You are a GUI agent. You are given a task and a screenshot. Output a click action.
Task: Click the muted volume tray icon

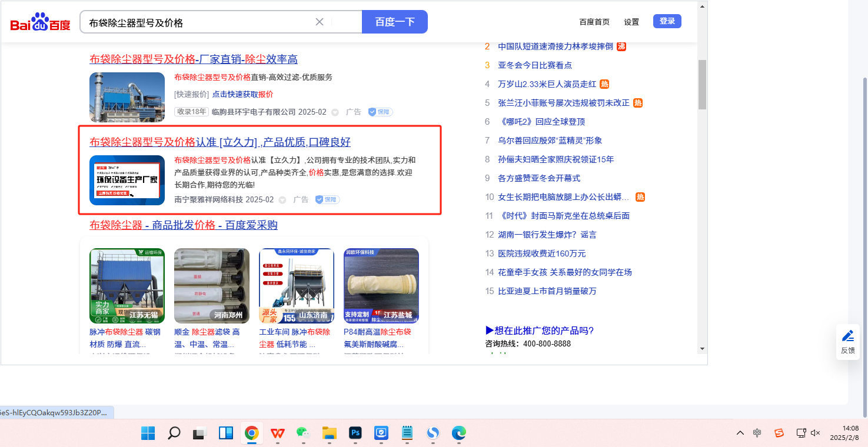coord(816,433)
